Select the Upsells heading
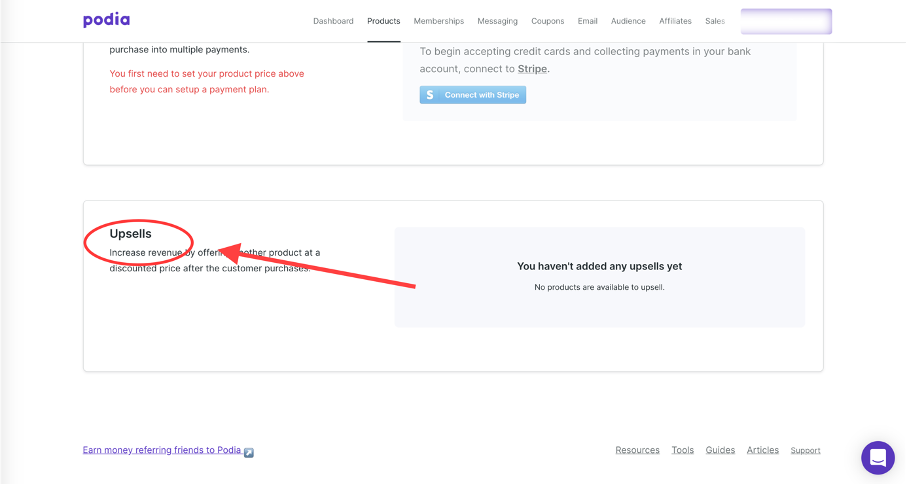 coord(131,233)
